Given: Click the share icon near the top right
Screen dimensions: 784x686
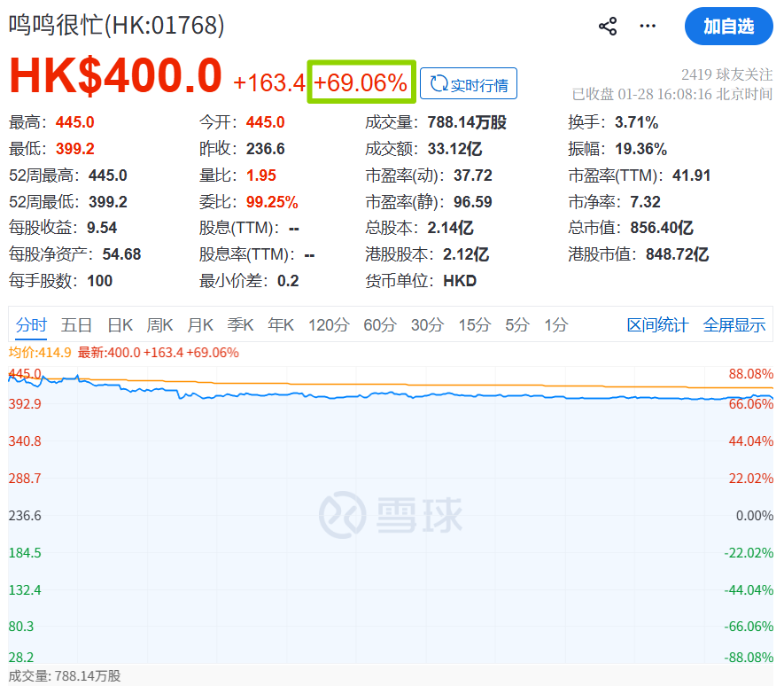Looking at the screenshot, I should 608,26.
